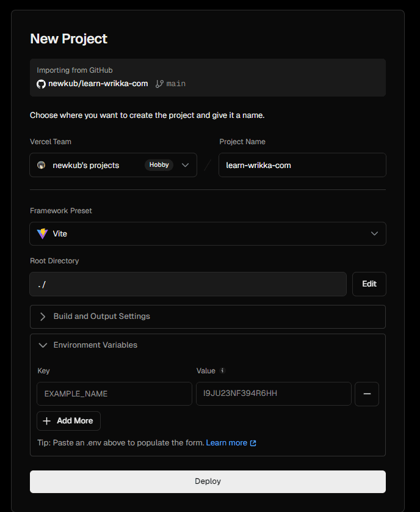Image resolution: width=420 pixels, height=512 pixels.
Task: Remove the environment variable with the minus button
Action: click(x=367, y=394)
